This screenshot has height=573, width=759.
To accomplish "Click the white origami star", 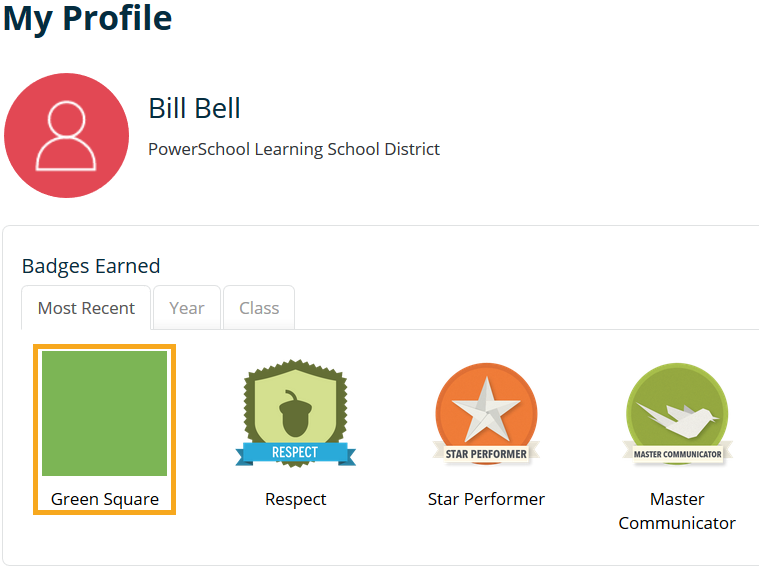I will [486, 410].
